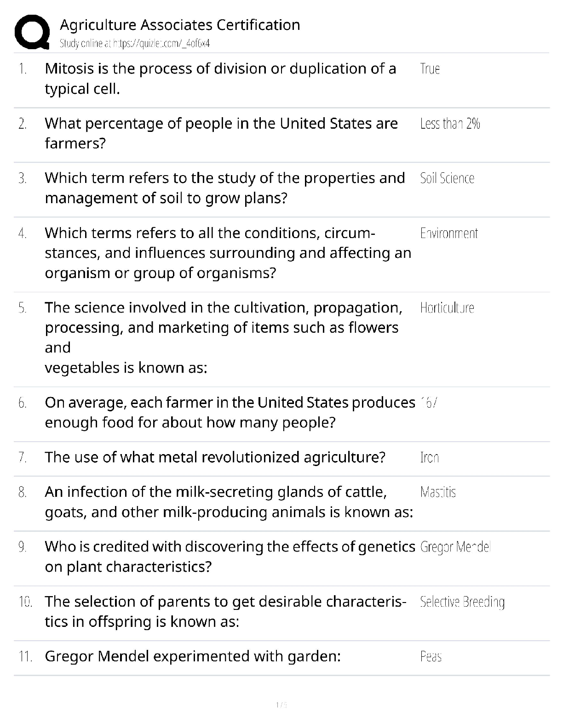Open the quizlet.com study link

pos(135,44)
